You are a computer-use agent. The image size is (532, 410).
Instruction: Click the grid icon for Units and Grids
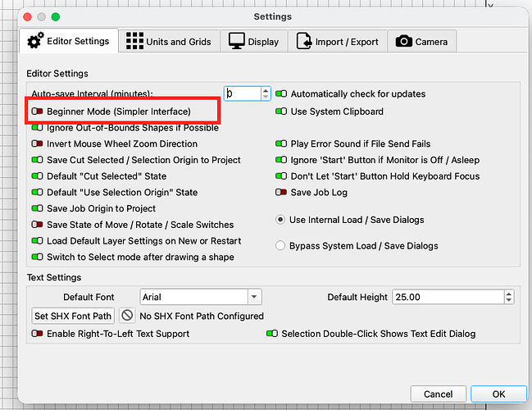tap(134, 41)
